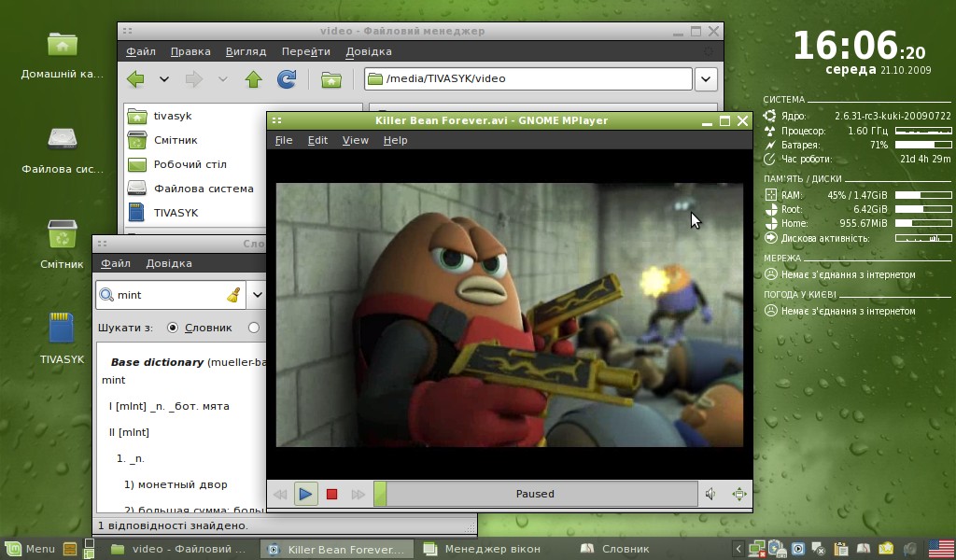Open the Перейти menu
The height and width of the screenshot is (560, 956).
(x=305, y=51)
